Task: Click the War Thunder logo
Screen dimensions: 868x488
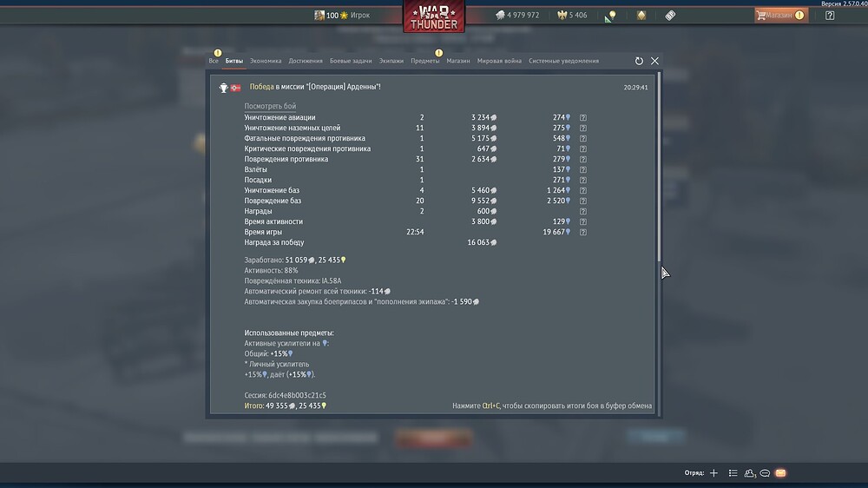Action: 434,16
